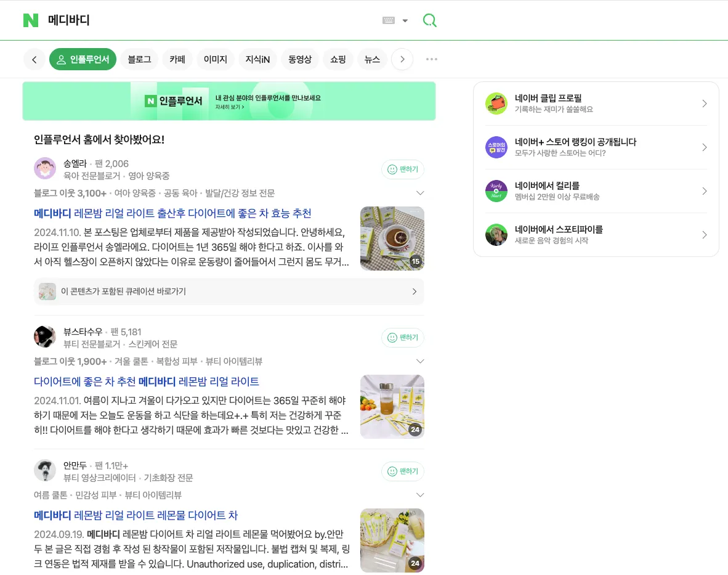Click the 2024.11.01. post snippet text
Viewport: 728px width, 575px height.
(x=192, y=415)
